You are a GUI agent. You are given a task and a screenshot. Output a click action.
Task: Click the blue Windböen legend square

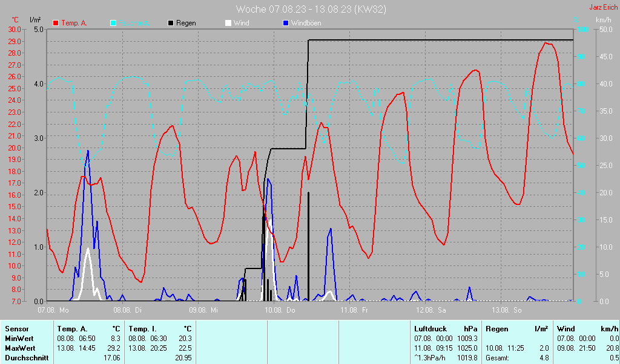click(x=286, y=23)
